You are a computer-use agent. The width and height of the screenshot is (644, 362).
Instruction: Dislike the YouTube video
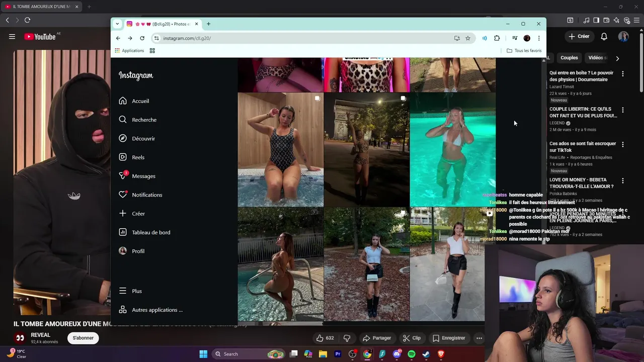(347, 338)
